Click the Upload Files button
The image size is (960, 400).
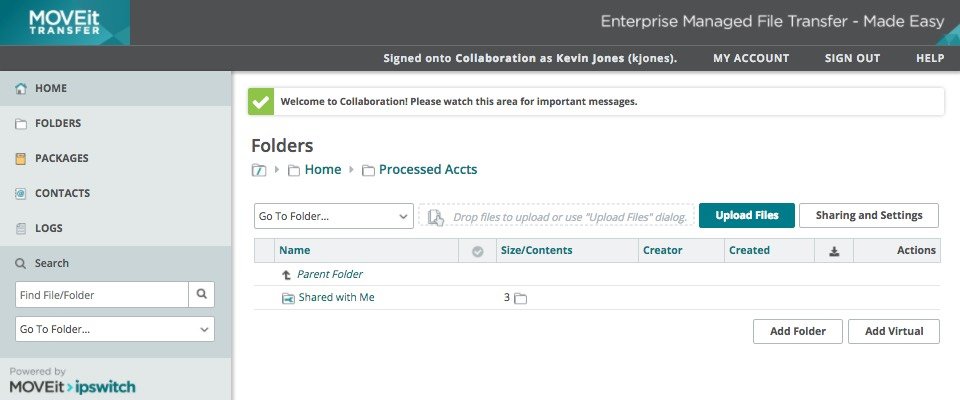tap(746, 215)
